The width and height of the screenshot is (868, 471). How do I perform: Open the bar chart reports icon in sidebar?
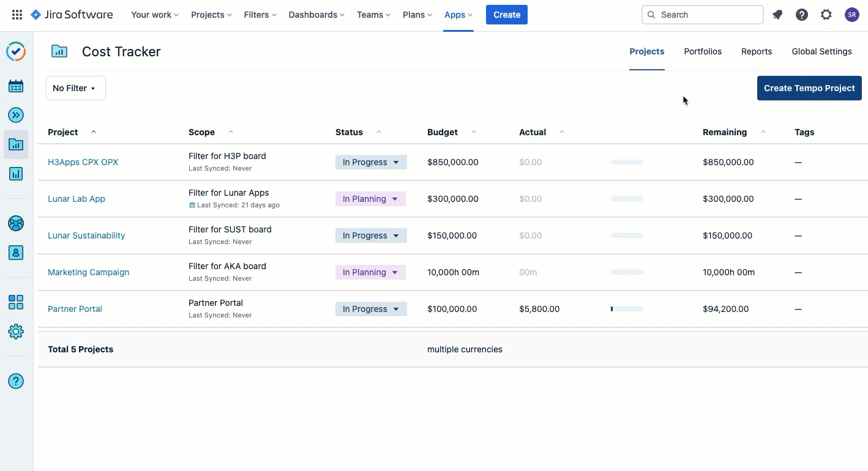pos(16,174)
